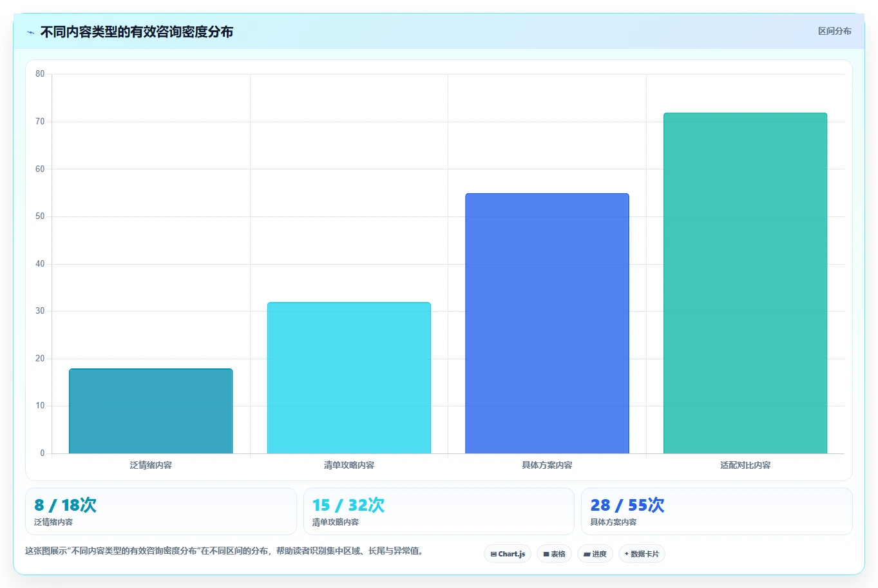Click the 进度 tag chip

595,554
